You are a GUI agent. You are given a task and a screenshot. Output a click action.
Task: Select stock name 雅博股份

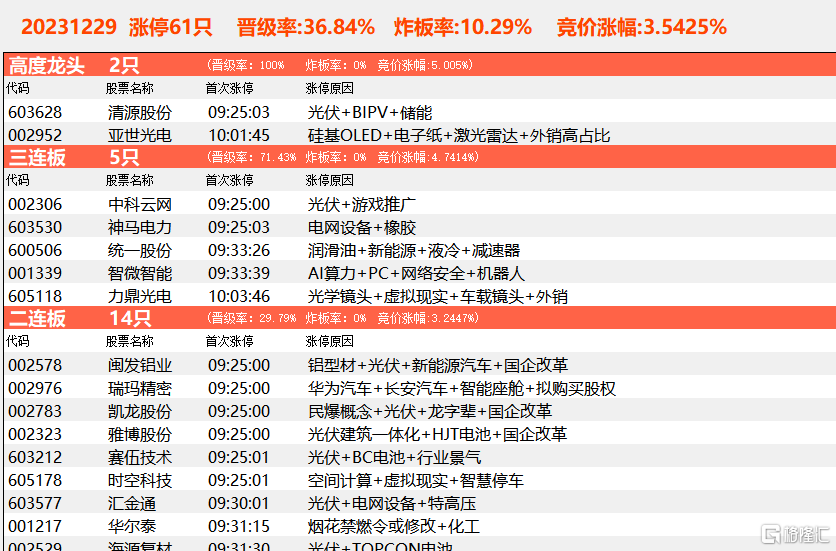pos(140,434)
